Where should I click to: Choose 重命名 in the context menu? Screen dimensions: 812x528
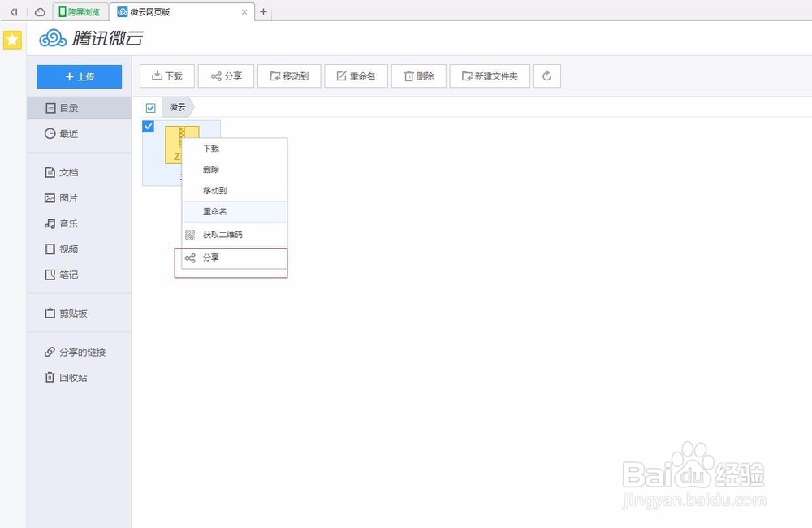[x=235, y=211]
